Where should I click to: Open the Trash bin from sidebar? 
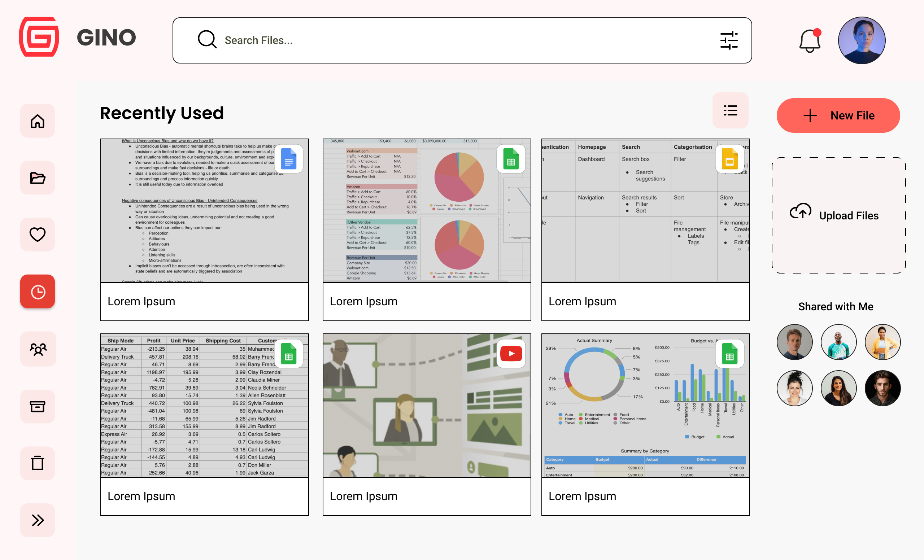[38, 463]
